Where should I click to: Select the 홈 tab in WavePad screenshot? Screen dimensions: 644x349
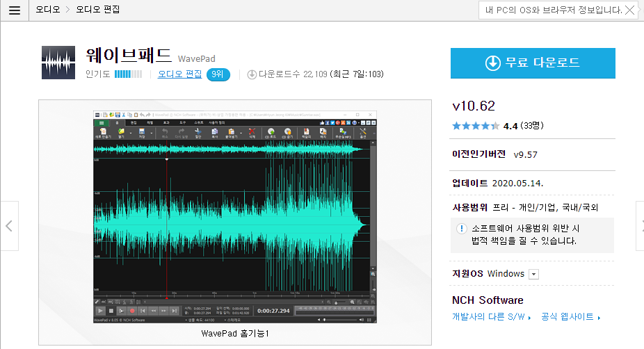click(x=117, y=123)
